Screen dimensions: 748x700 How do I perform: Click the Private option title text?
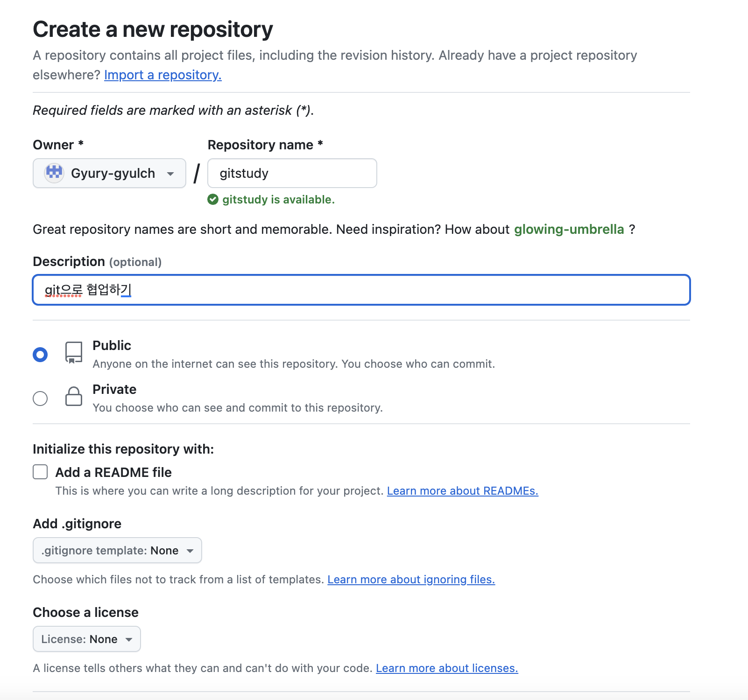114,389
